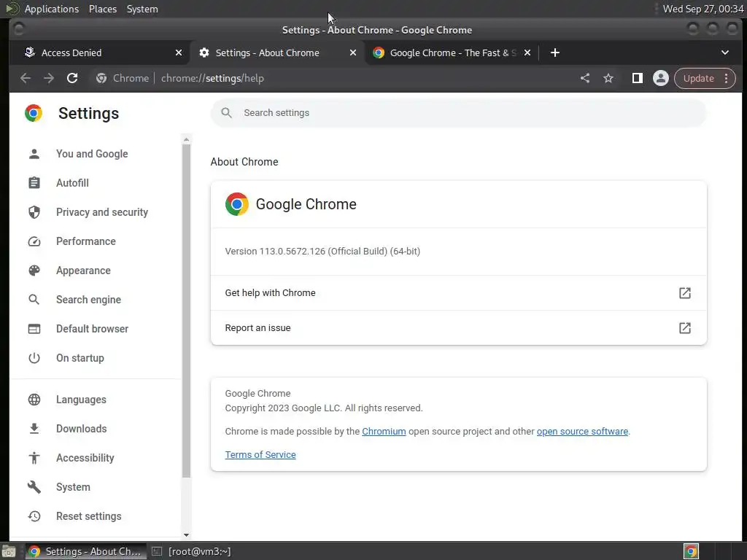Go to Languages settings

point(81,400)
